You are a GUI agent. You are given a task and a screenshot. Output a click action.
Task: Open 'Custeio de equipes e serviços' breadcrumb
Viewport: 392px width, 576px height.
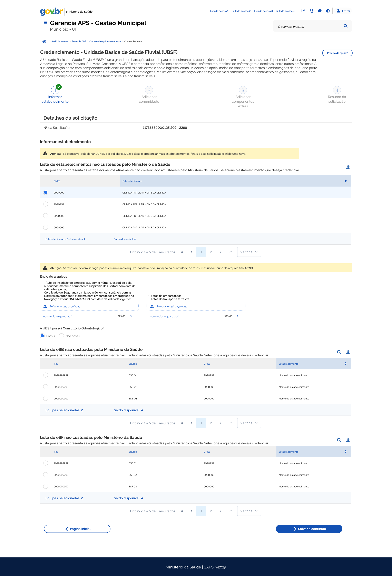click(x=105, y=41)
